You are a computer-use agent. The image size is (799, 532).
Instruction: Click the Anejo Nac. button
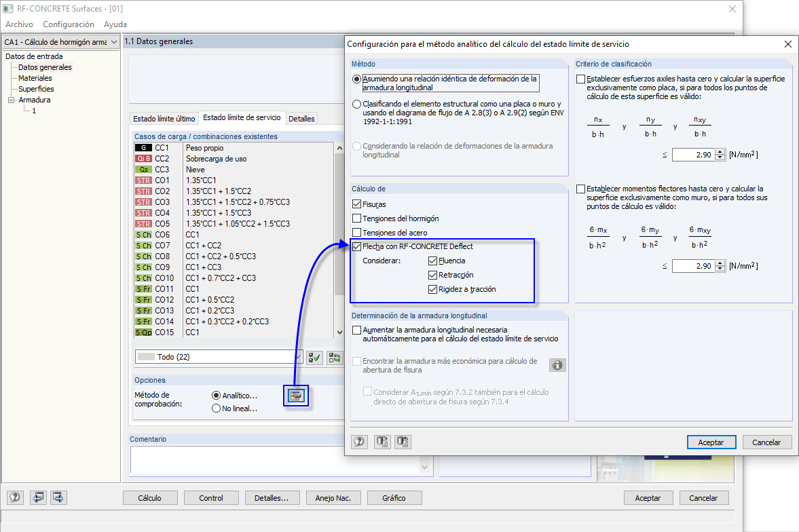point(333,498)
